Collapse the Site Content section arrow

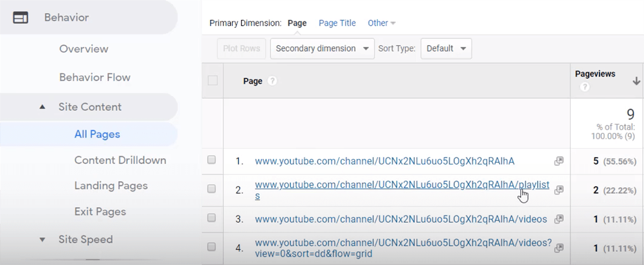(x=42, y=107)
